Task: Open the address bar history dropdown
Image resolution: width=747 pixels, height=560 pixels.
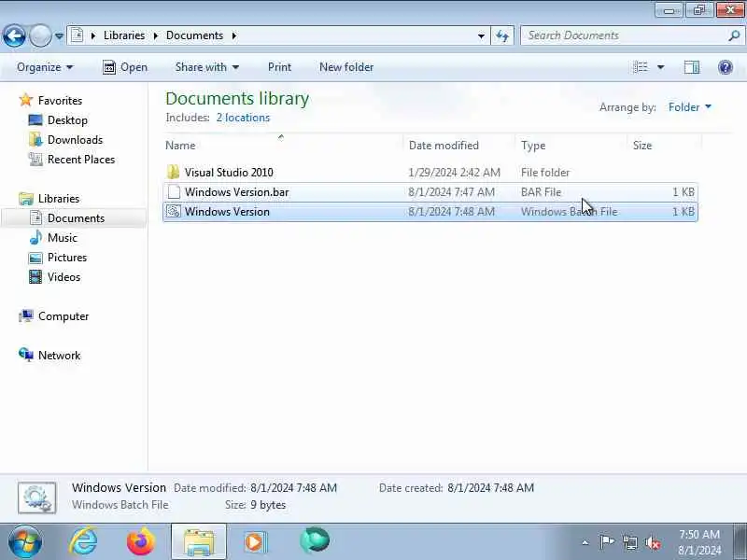Action: 481,35
